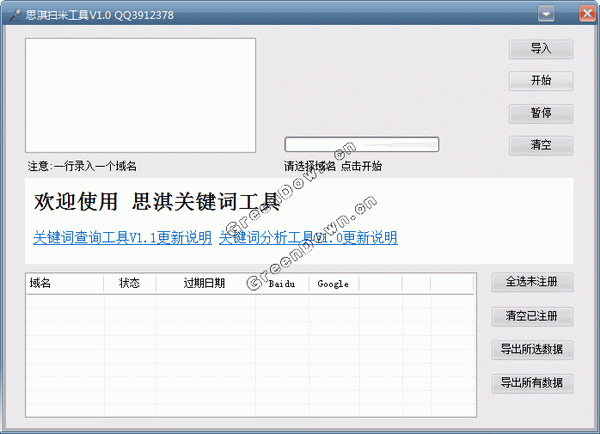Clear the input with the 清空 button
The width and height of the screenshot is (600, 434).
pyautogui.click(x=541, y=145)
